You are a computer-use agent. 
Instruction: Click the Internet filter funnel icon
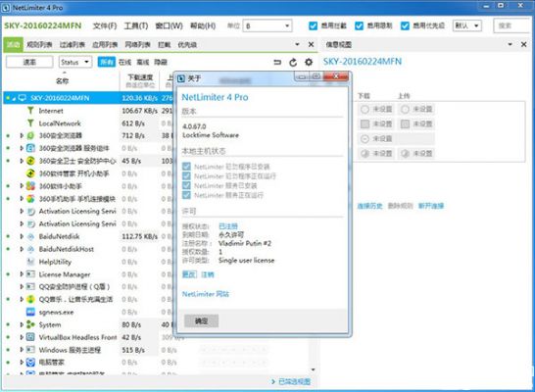(x=30, y=111)
